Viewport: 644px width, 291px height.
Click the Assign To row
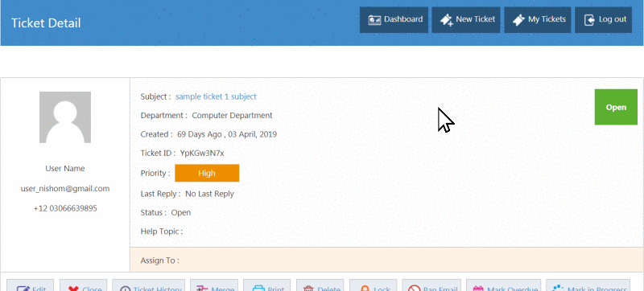tap(386, 260)
